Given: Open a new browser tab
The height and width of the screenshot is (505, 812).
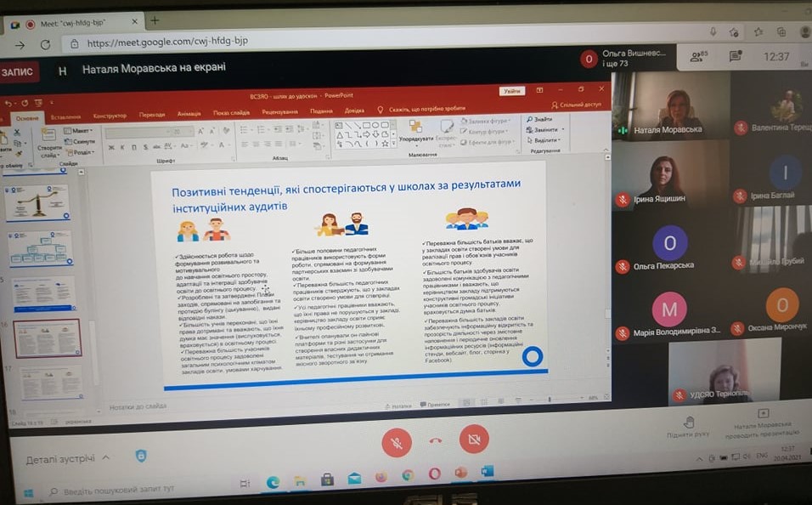Looking at the screenshot, I should 155,20.
